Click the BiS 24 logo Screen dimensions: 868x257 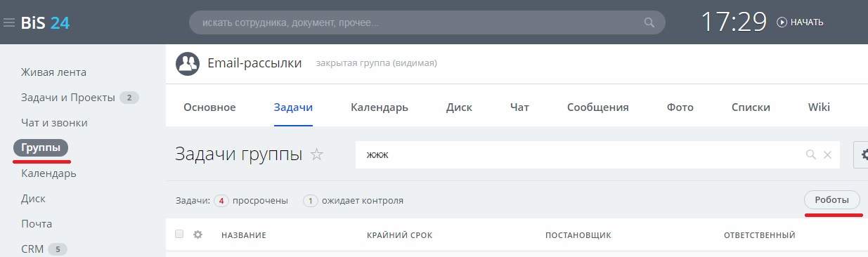click(x=45, y=22)
